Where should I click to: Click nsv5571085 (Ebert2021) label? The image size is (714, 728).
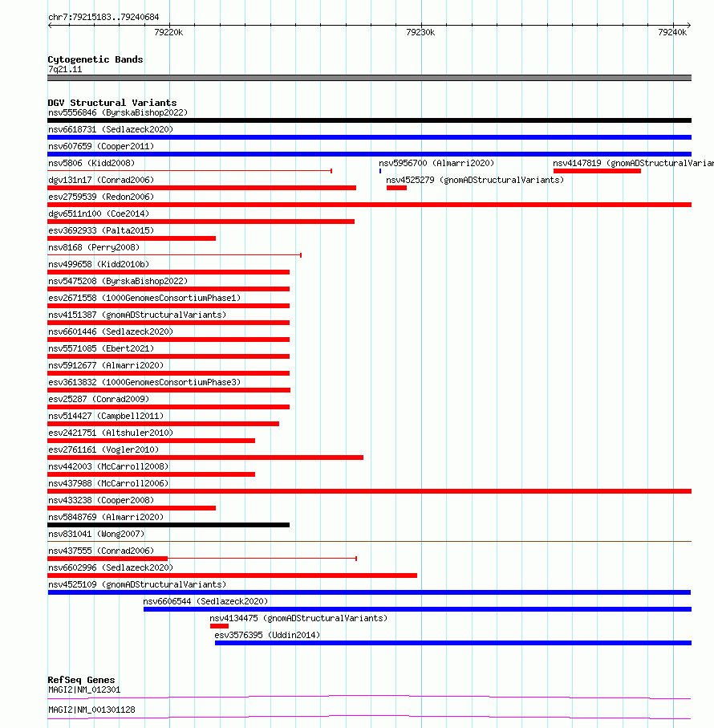(x=101, y=348)
